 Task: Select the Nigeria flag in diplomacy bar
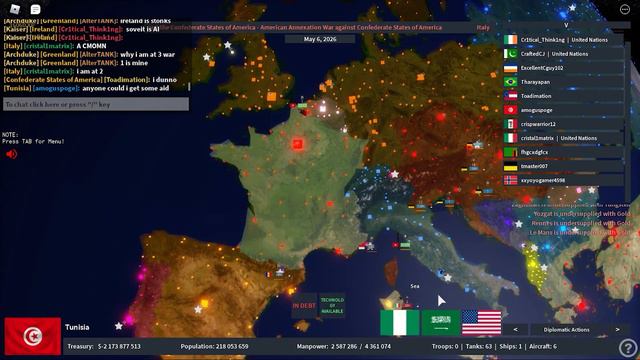click(x=400, y=322)
